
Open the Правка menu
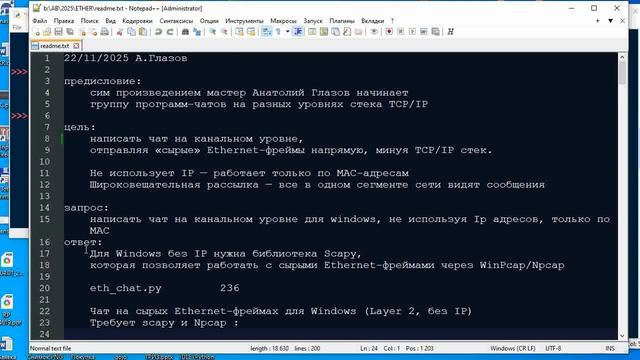64,21
